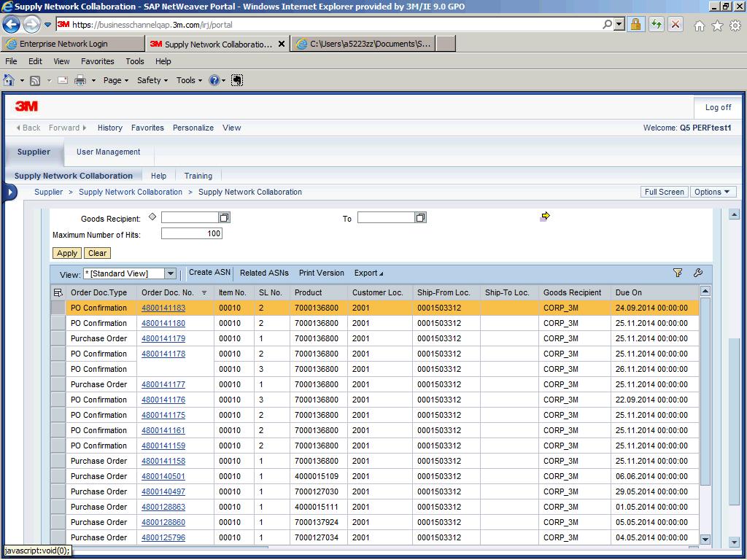Select row of order 4800141176
The height and width of the screenshot is (560, 747).
(58, 400)
